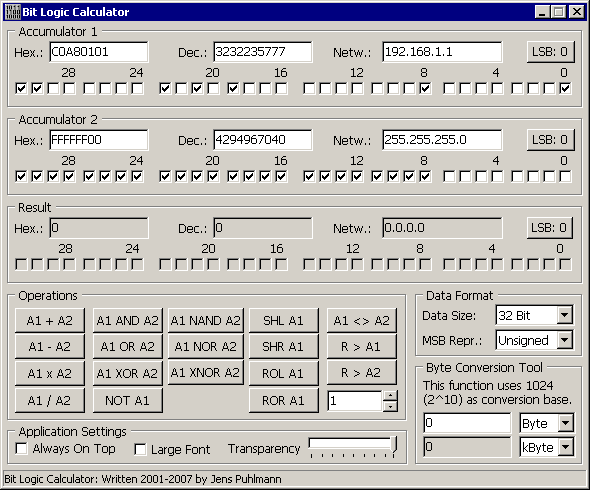Image resolution: width=590 pixels, height=490 pixels.
Task: Minimize the Bit Logic Calculator window
Action: pos(542,12)
